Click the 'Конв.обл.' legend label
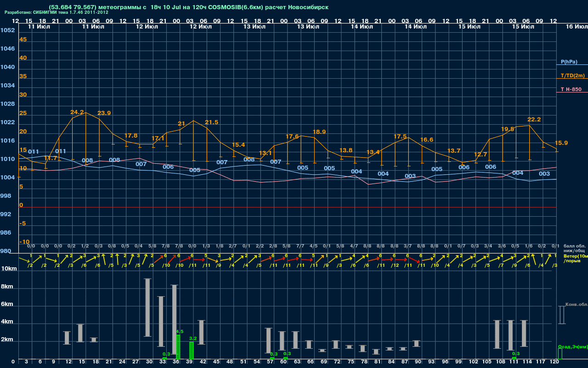This screenshot has width=588, height=368. (576, 305)
